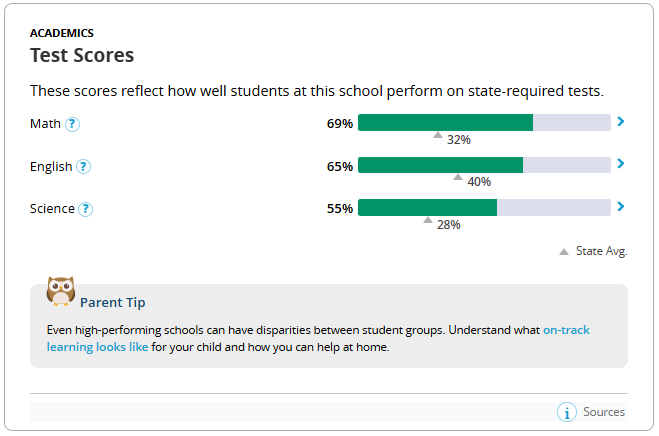Click the Sources info icon

point(566,412)
